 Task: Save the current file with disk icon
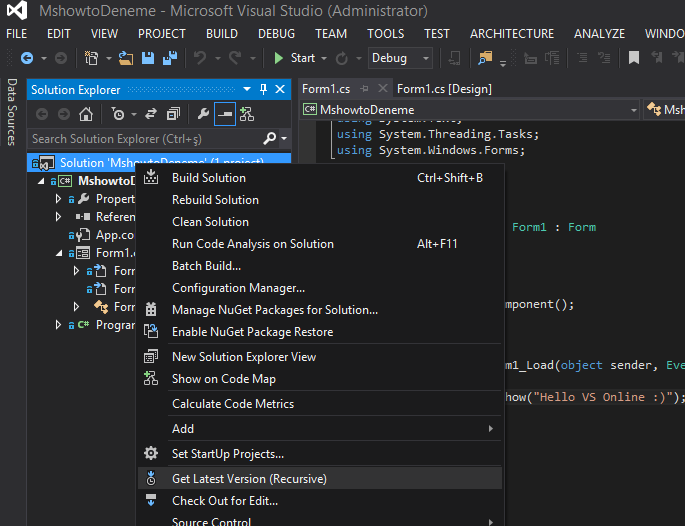click(x=148, y=58)
